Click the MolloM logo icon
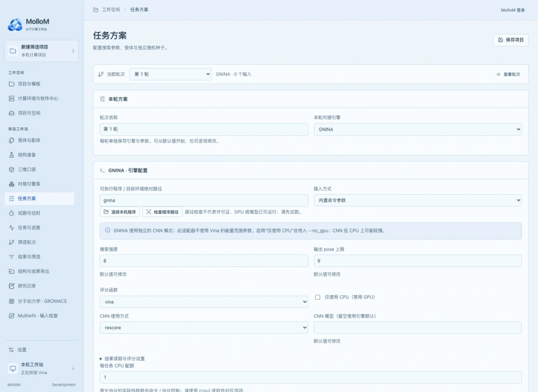Screen dimensions: 538x392 [15, 25]
